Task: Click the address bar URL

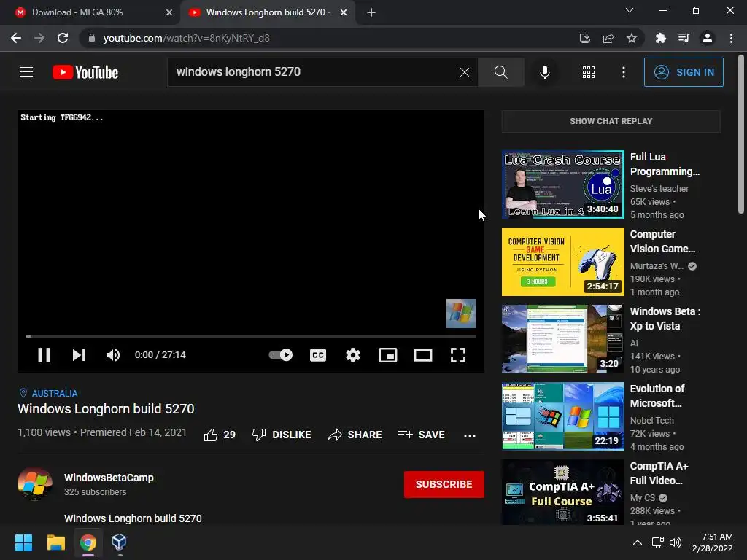Action: [x=186, y=38]
